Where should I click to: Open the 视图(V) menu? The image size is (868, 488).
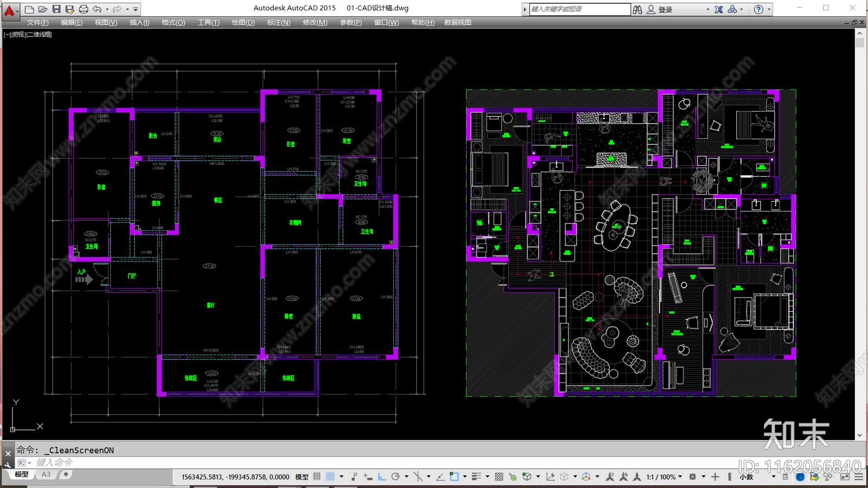pos(106,22)
